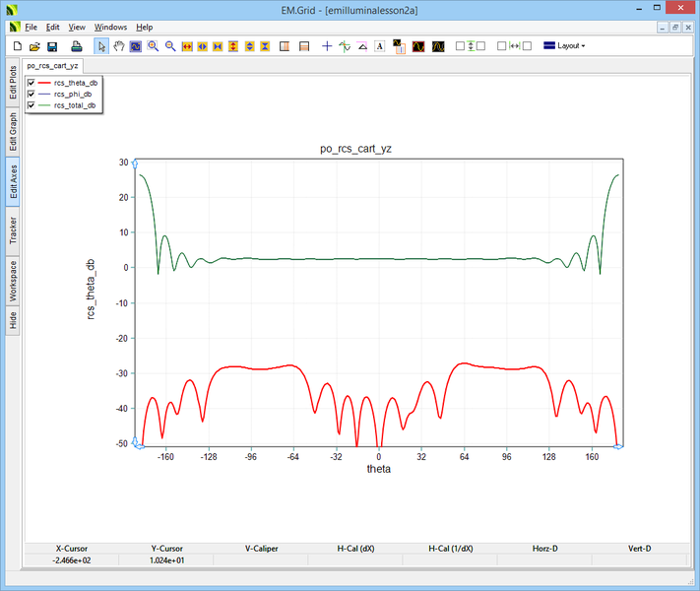The height and width of the screenshot is (591, 700).
Task: Add a text annotation with the A icon
Action: pos(379,46)
